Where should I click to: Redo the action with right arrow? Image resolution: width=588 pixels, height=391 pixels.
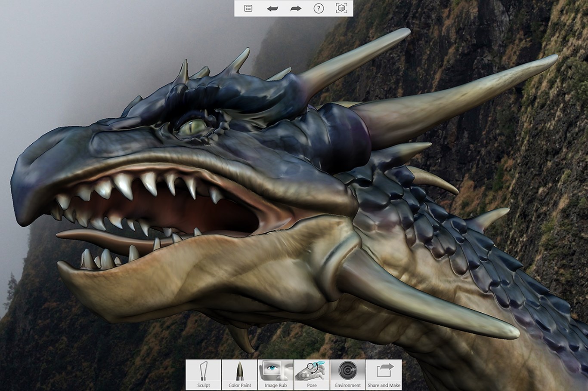296,8
